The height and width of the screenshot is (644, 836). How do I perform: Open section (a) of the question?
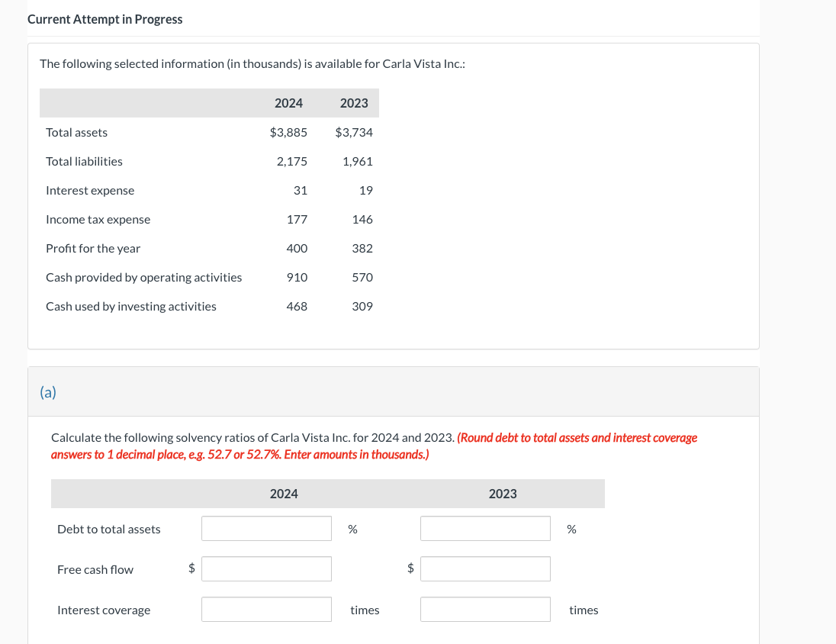48,391
